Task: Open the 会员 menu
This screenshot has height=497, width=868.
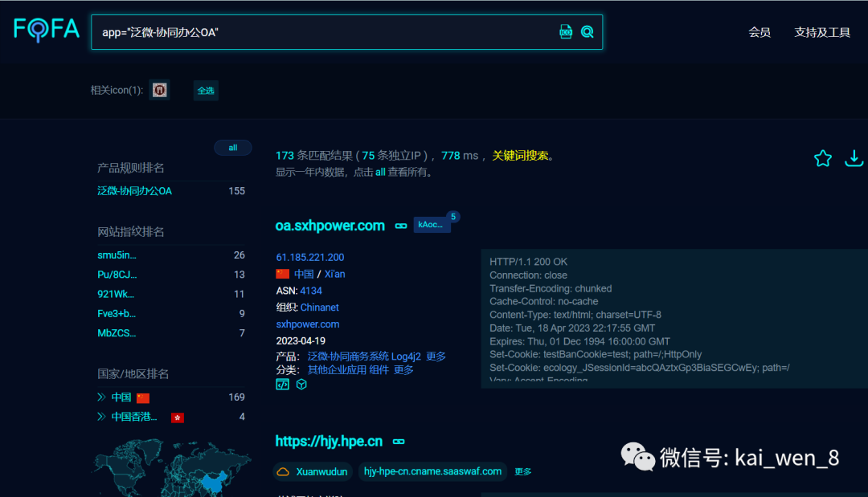Action: coord(759,32)
